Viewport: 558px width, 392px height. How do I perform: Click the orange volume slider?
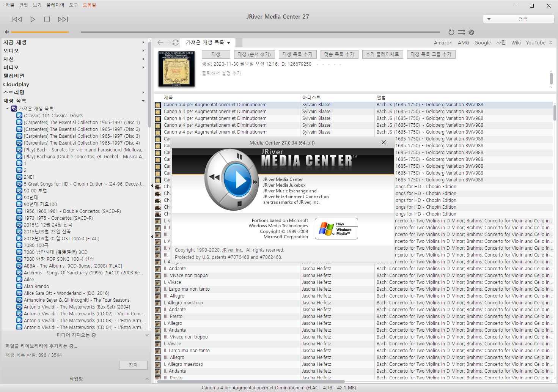[40, 32]
